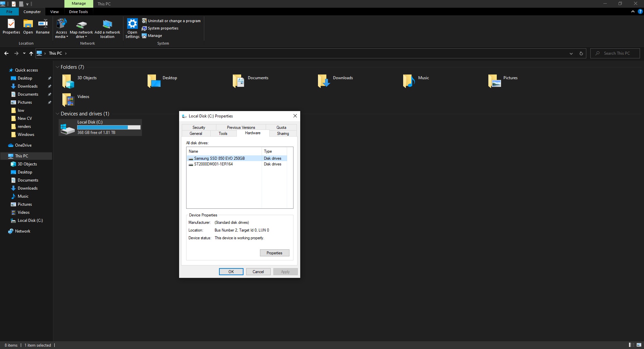Open Local Disk (C:) in navigation pane
644x349 pixels.
coord(30,220)
